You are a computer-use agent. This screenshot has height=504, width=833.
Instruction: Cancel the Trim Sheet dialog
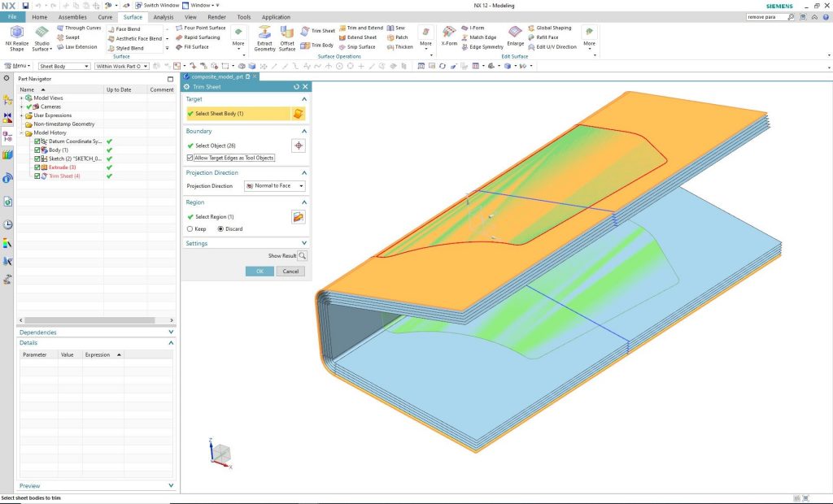pos(290,272)
